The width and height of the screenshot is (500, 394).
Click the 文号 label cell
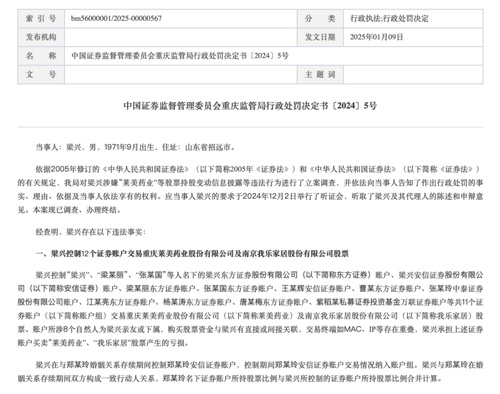coord(41,74)
